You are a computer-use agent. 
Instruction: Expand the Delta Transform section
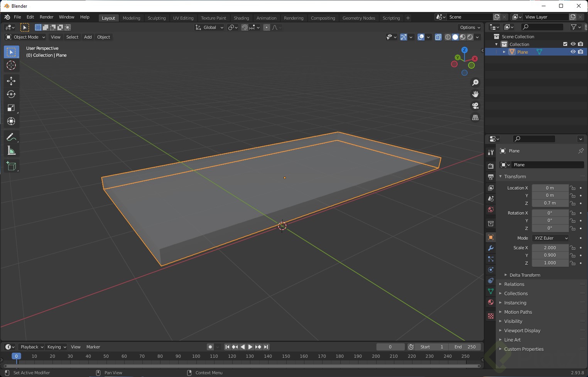[x=524, y=275]
